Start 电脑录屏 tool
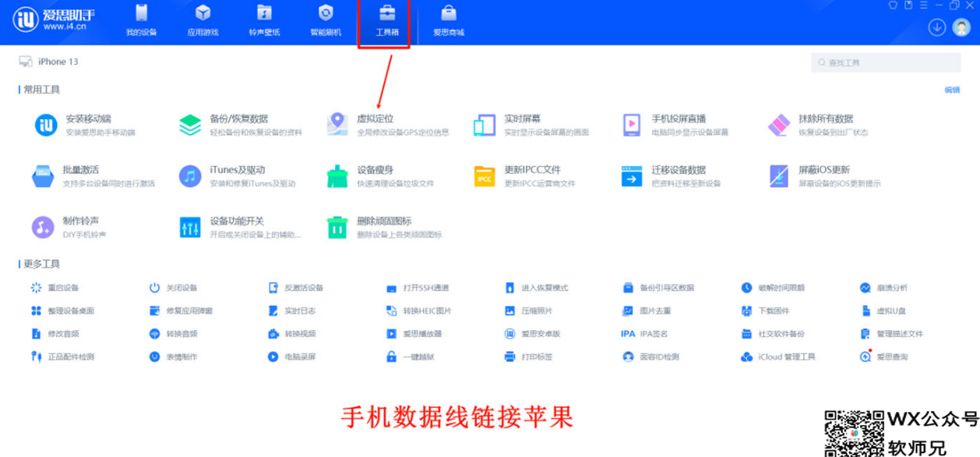This screenshot has width=980, height=457. 291,357
